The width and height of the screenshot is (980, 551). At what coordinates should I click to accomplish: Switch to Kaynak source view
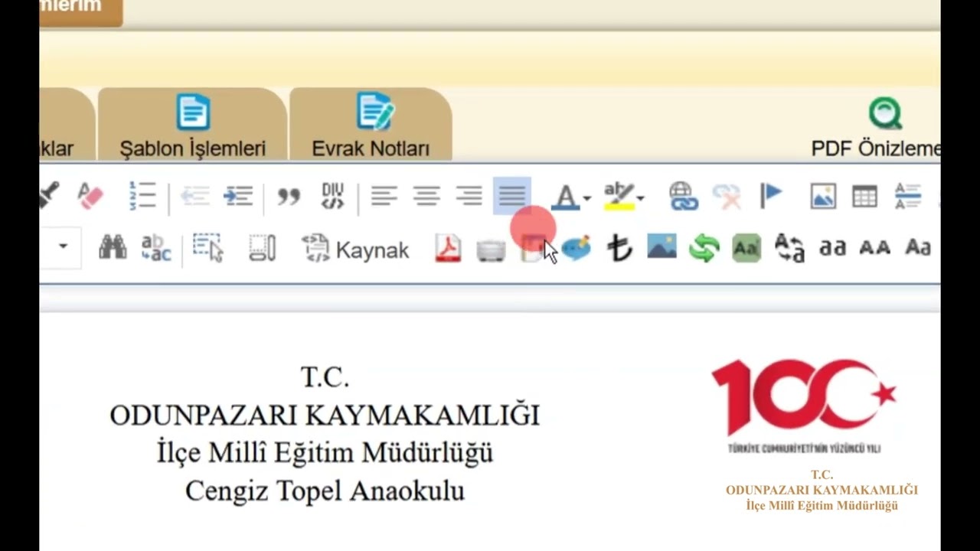pos(355,249)
